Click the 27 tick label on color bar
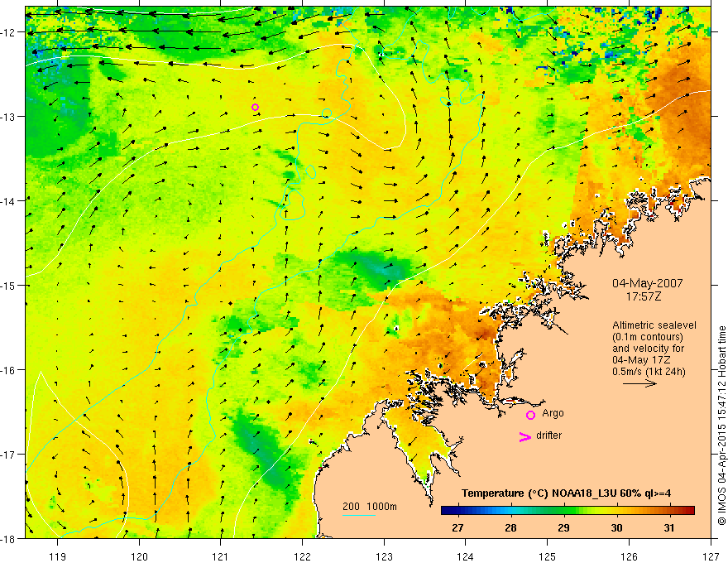The height and width of the screenshot is (563, 728). coord(457,527)
